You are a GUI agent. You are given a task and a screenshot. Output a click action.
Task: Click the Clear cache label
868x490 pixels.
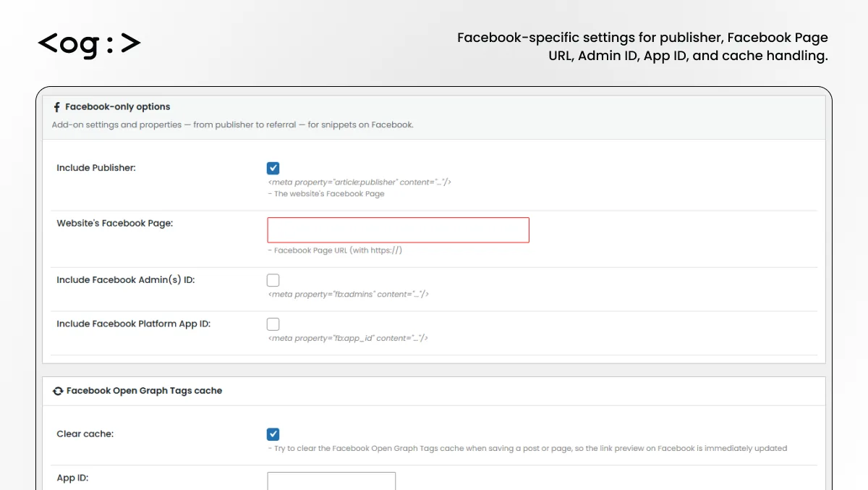pyautogui.click(x=85, y=434)
